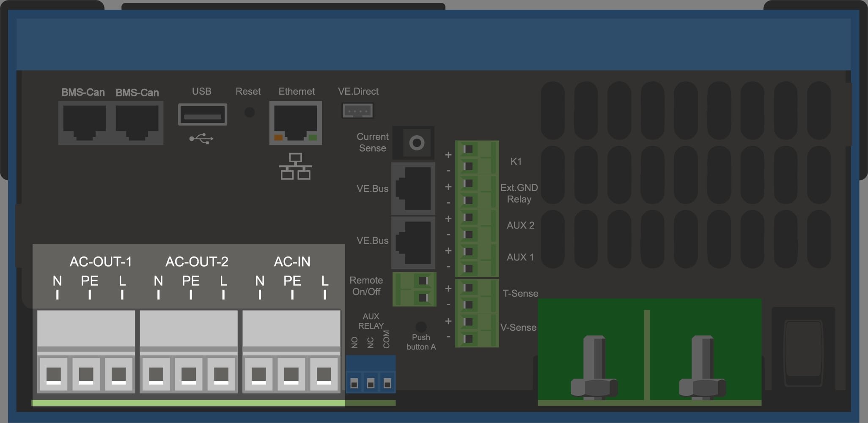Image resolution: width=868 pixels, height=423 pixels.
Task: Click the AUX RELAY NO terminal
Action: point(354,383)
